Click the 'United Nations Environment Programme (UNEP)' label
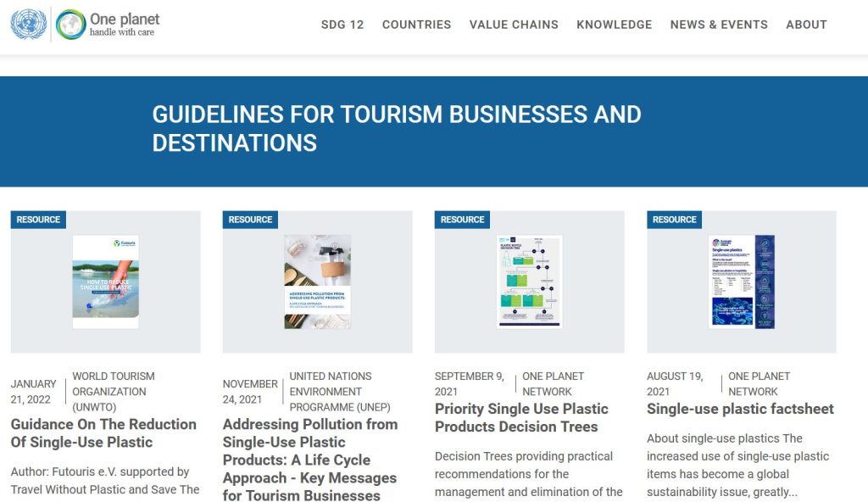Viewport: 868px width, 502px height. pyautogui.click(x=340, y=391)
